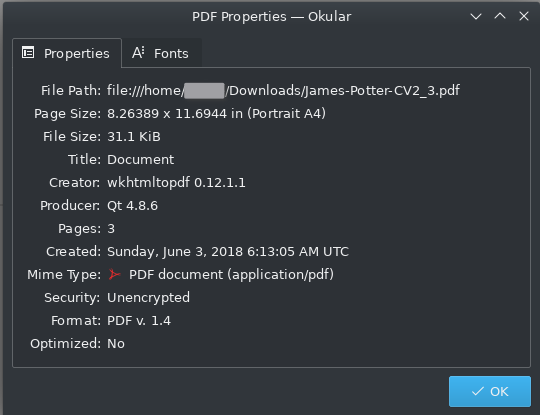Click the file path value text
The width and height of the screenshot is (540, 415).
click(283, 91)
